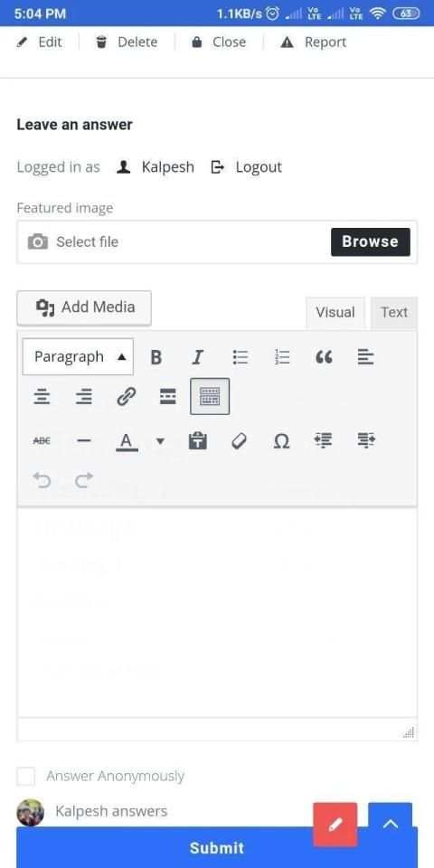Image resolution: width=434 pixels, height=868 pixels.
Task: Insert or edit link
Action: click(127, 396)
